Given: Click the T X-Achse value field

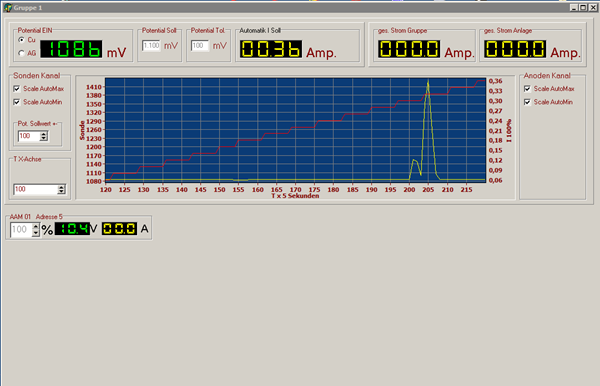Looking at the screenshot, I should click(36, 189).
